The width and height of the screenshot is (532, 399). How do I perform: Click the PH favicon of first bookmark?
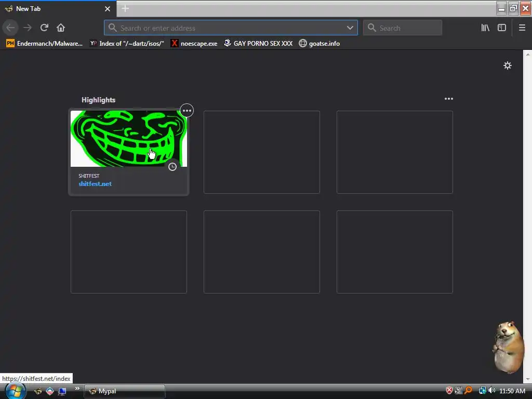(10, 44)
